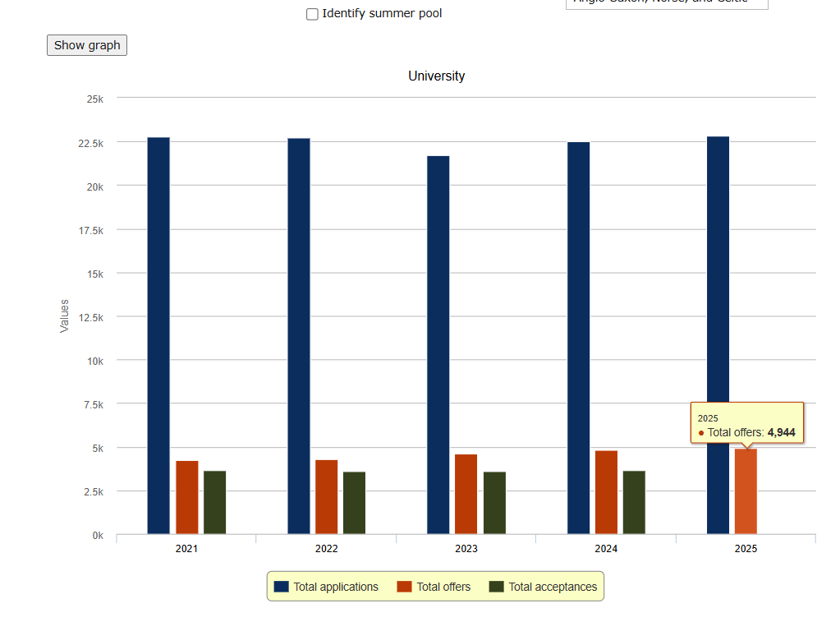Open the partially visible subject dropdown

(667, 3)
